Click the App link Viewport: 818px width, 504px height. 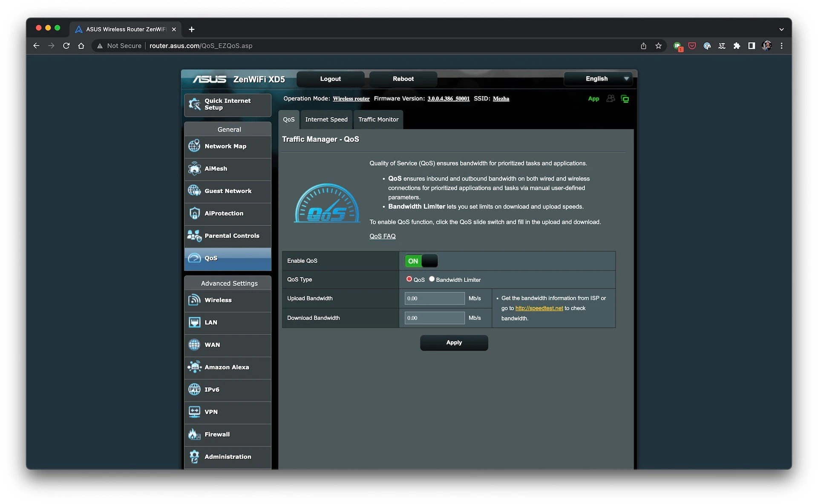click(593, 99)
